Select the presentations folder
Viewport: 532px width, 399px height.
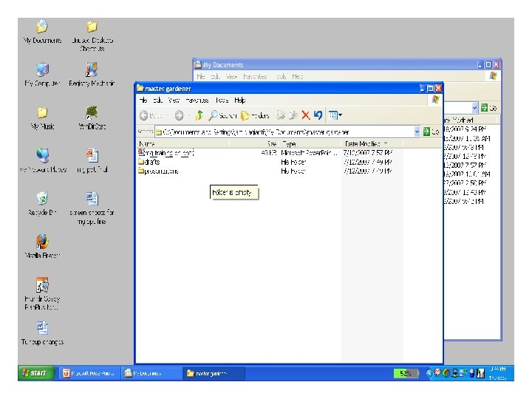[x=158, y=171]
